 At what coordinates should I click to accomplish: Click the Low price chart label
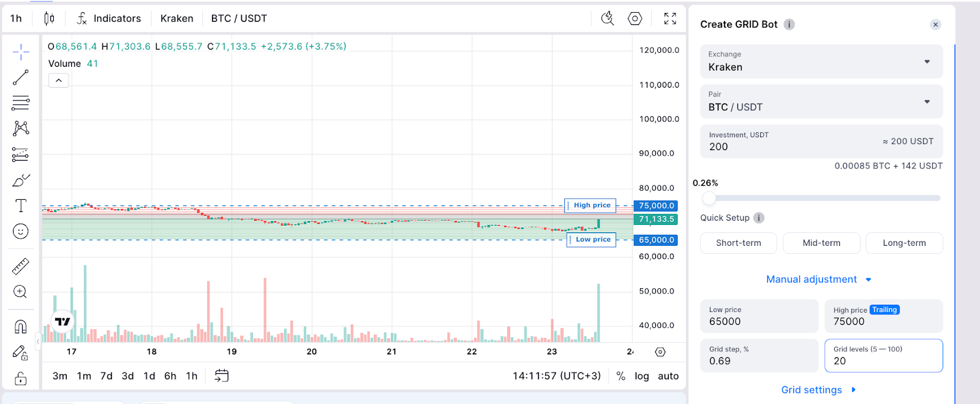592,240
